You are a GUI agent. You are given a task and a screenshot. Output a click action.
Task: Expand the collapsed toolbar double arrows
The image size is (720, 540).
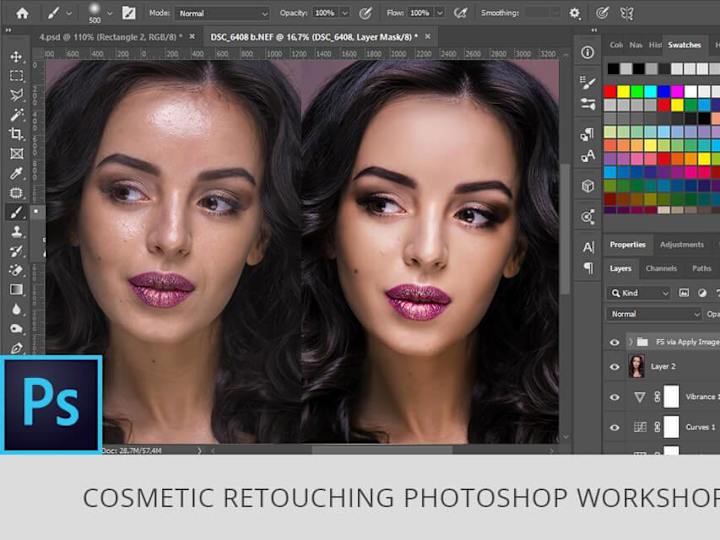8,30
